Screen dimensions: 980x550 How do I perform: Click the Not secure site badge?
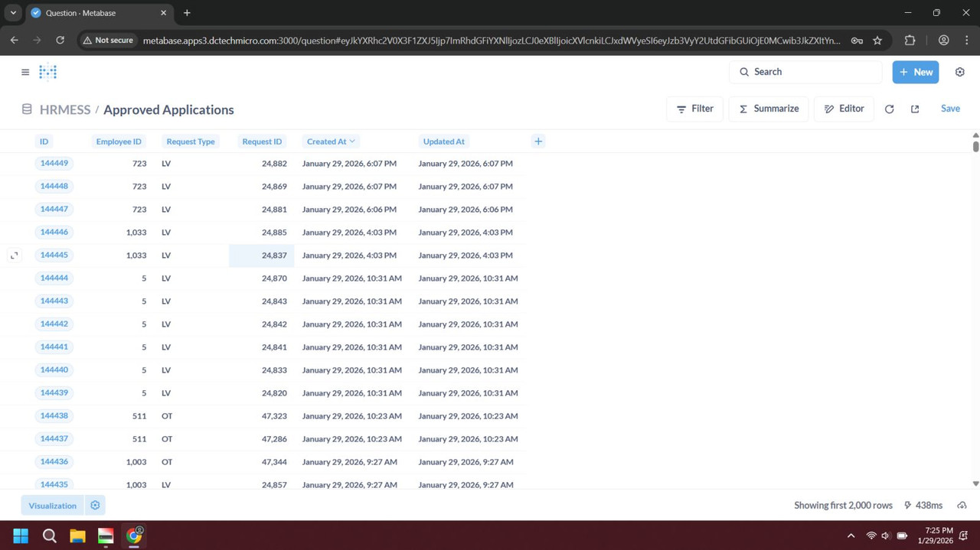tap(107, 40)
